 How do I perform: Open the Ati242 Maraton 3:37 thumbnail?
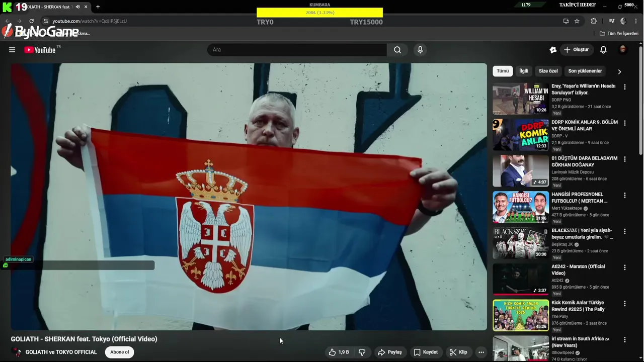point(521,279)
